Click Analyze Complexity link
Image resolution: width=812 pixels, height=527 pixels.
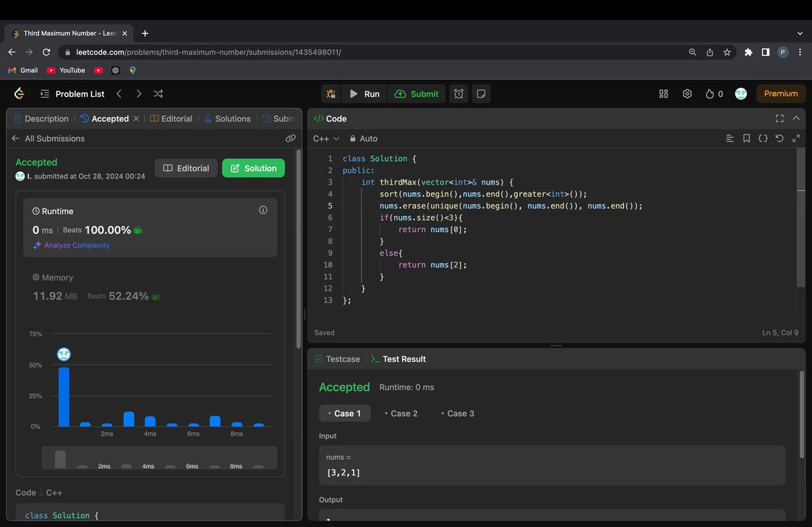click(x=71, y=246)
